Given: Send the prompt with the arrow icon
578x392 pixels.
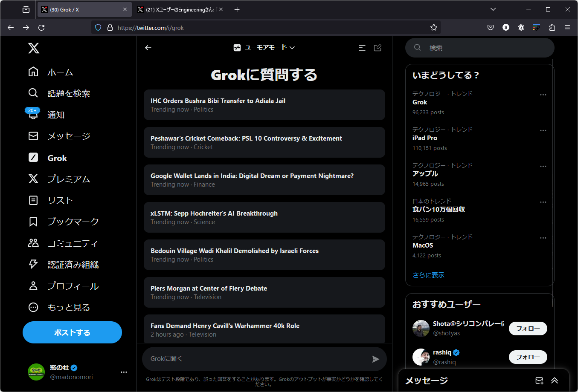Looking at the screenshot, I should (x=376, y=359).
